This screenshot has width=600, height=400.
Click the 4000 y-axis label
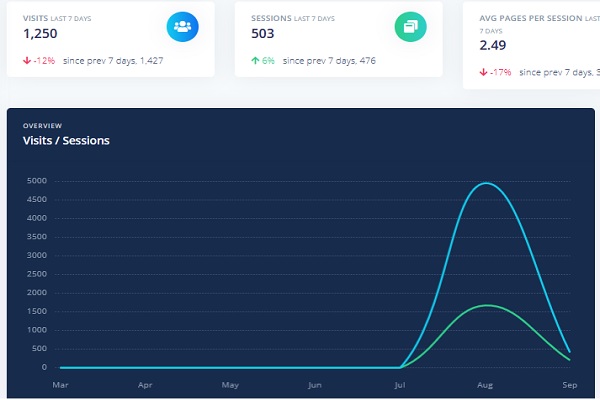pyautogui.click(x=37, y=218)
